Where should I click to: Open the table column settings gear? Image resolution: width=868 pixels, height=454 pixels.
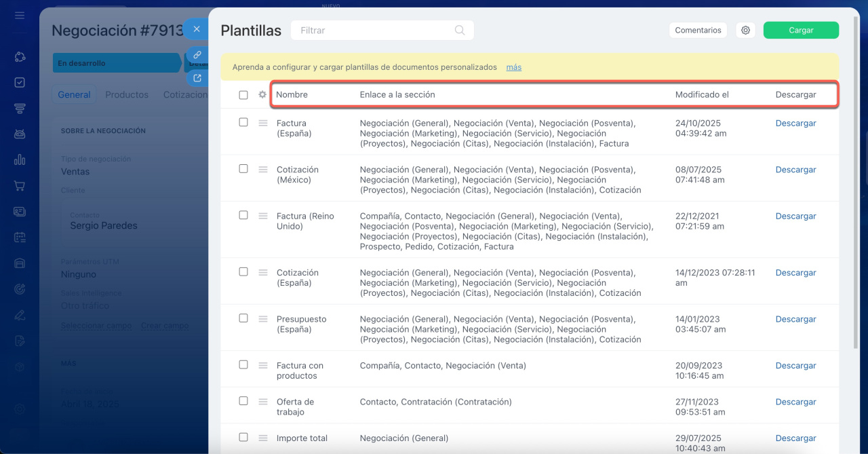coord(262,95)
